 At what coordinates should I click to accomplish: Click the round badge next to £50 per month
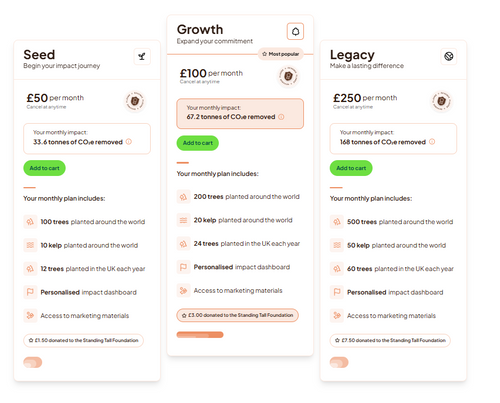[135, 101]
